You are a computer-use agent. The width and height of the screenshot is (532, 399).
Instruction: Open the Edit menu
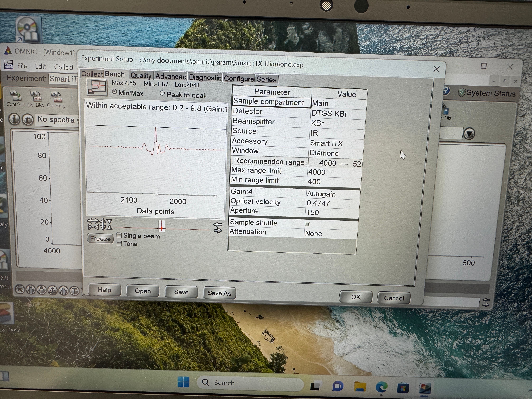[x=40, y=66]
